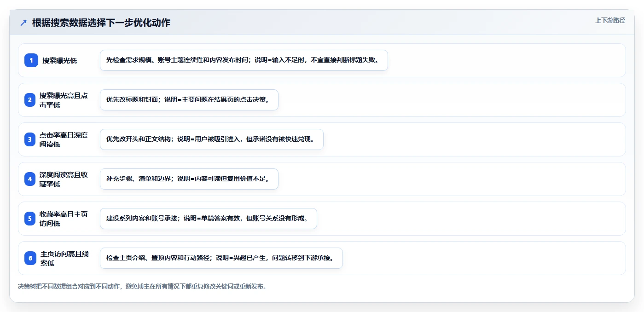The width and height of the screenshot is (644, 312).
Task: Select the step 1 number badge
Action: pos(31,60)
